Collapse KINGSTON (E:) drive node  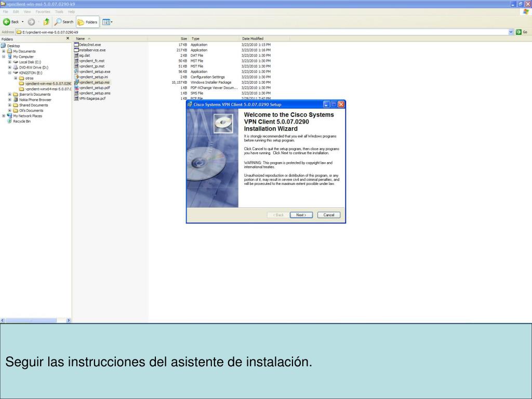click(x=10, y=73)
